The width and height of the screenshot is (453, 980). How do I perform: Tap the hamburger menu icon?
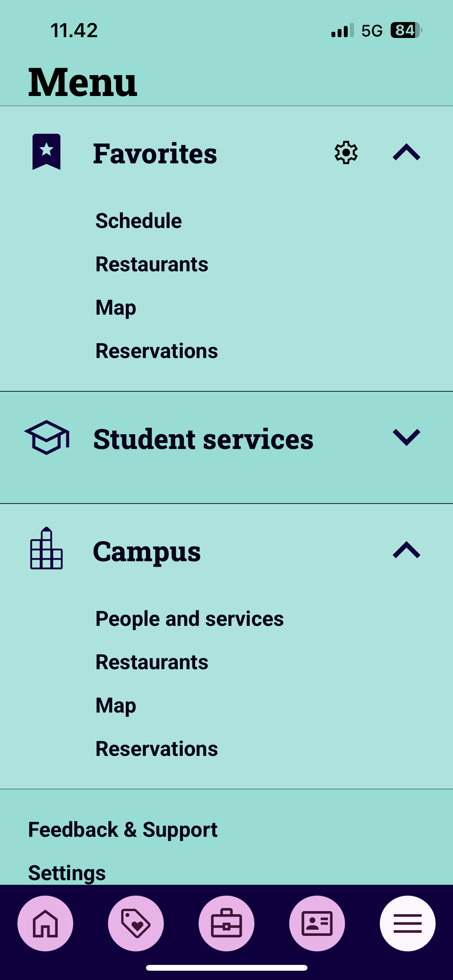point(407,923)
